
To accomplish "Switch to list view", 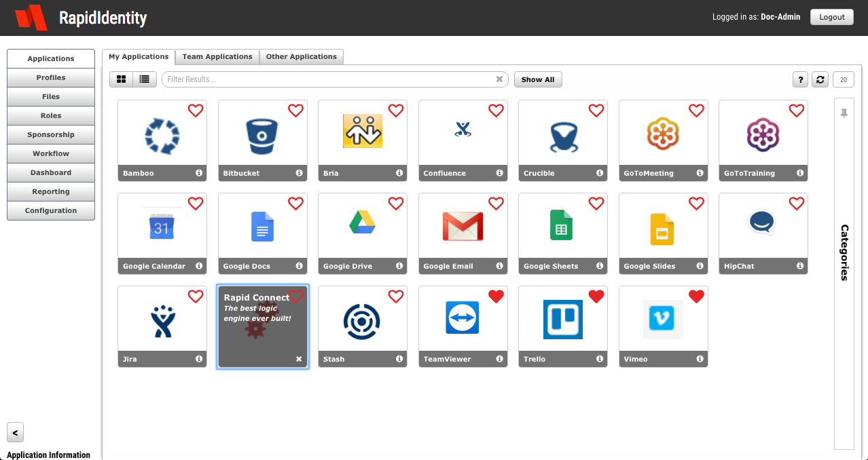I will [144, 79].
